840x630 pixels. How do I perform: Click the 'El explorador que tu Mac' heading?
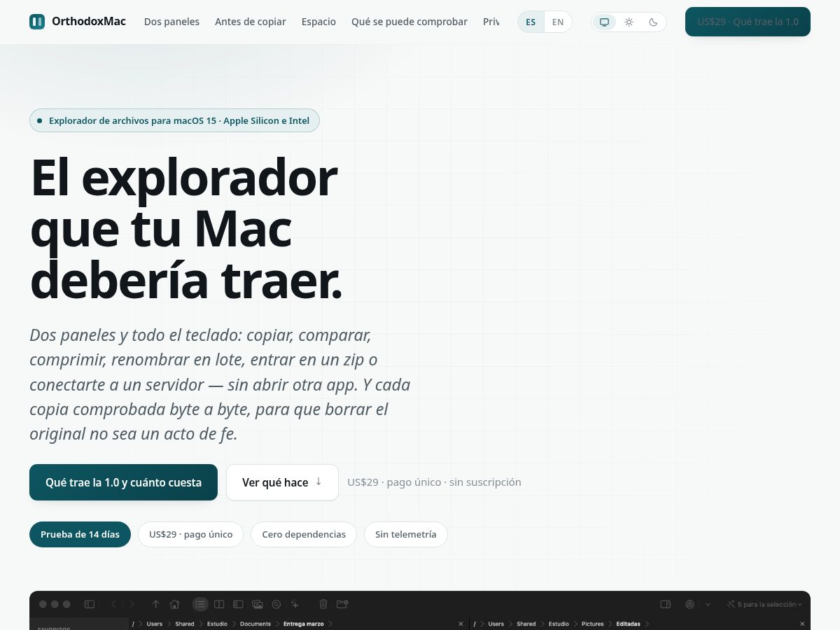[x=187, y=230]
